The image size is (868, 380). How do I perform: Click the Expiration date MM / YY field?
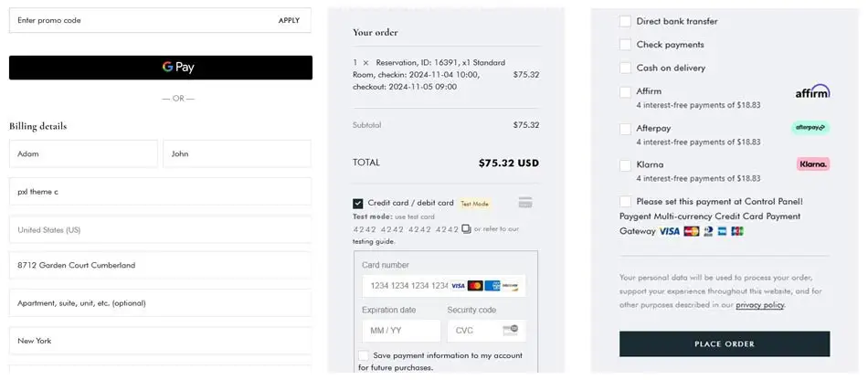(x=399, y=330)
